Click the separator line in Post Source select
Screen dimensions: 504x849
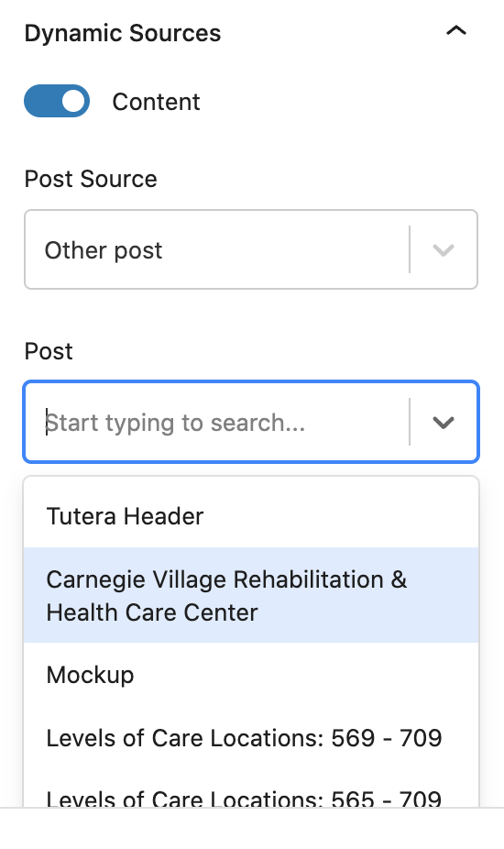[x=410, y=249]
